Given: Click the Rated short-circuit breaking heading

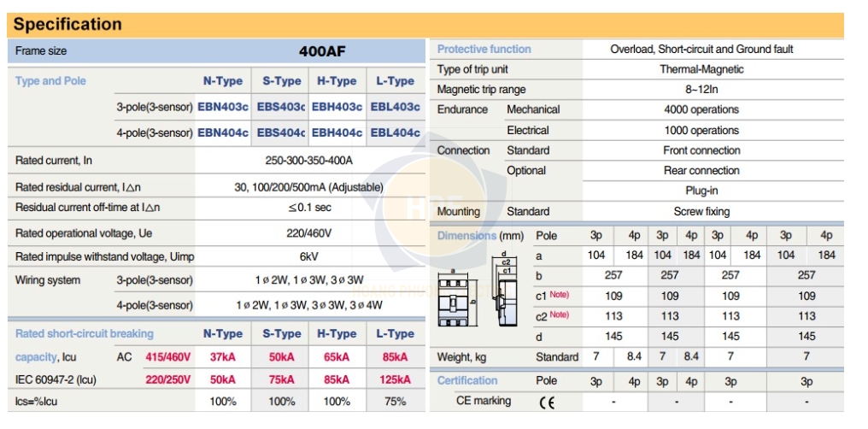Looking at the screenshot, I should pos(85,334).
